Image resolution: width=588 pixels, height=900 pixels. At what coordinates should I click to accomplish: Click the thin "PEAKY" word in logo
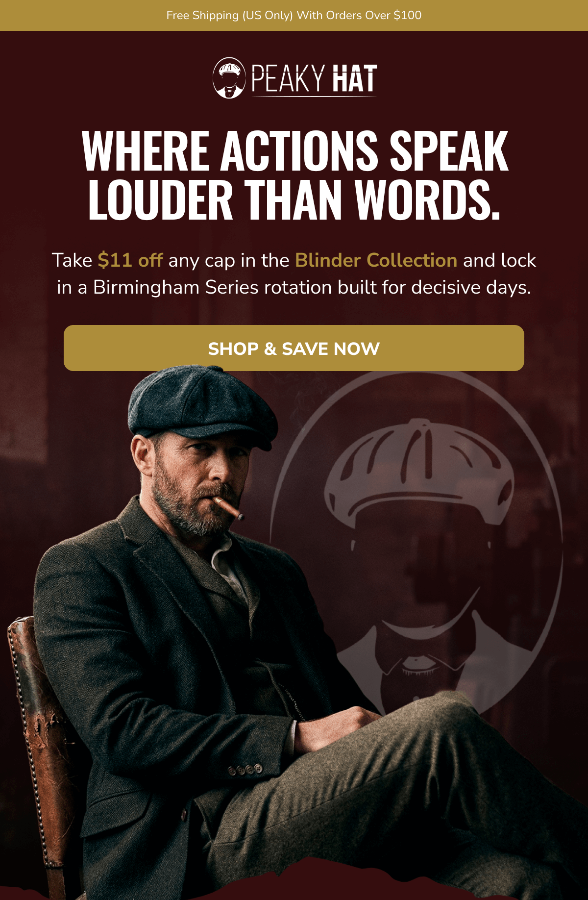[288, 78]
